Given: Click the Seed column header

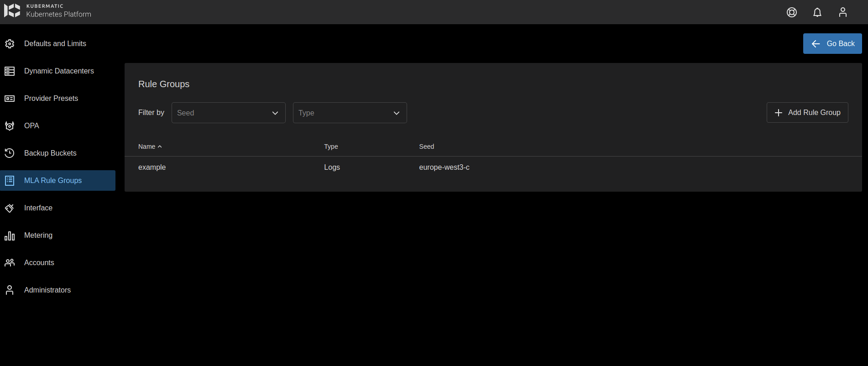Looking at the screenshot, I should point(427,146).
